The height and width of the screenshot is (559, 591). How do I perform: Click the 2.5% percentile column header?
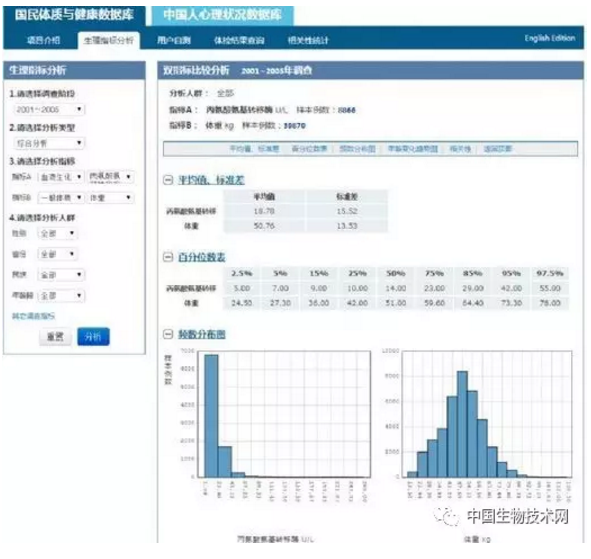pos(242,273)
